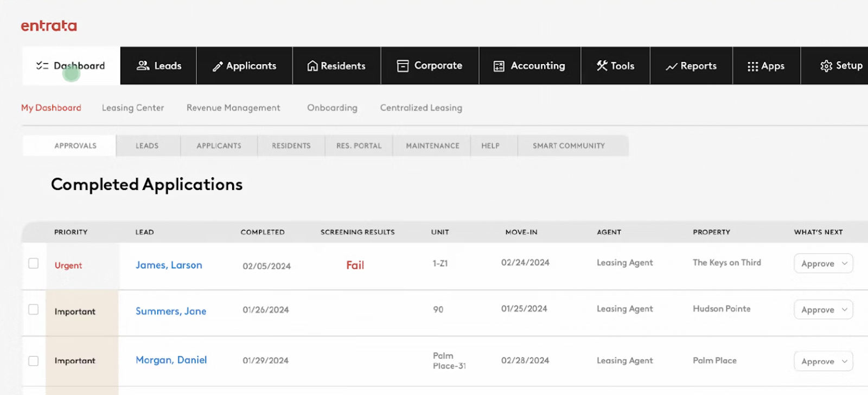Click the Accounting calculator icon
The width and height of the screenshot is (868, 395).
(499, 66)
